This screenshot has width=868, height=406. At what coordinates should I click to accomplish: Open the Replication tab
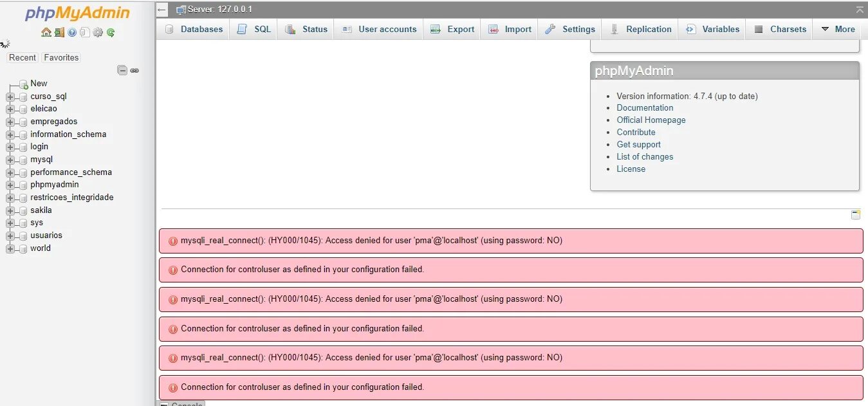click(x=640, y=29)
